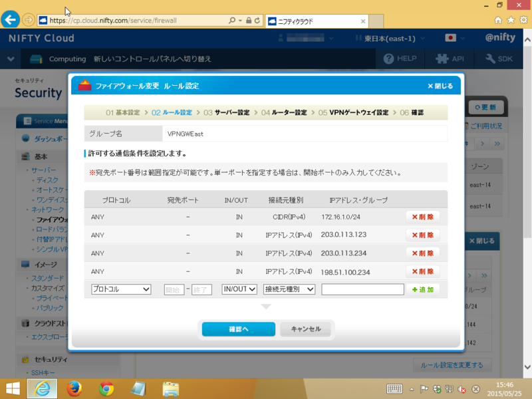Open Firefox from the taskbar

click(74, 388)
